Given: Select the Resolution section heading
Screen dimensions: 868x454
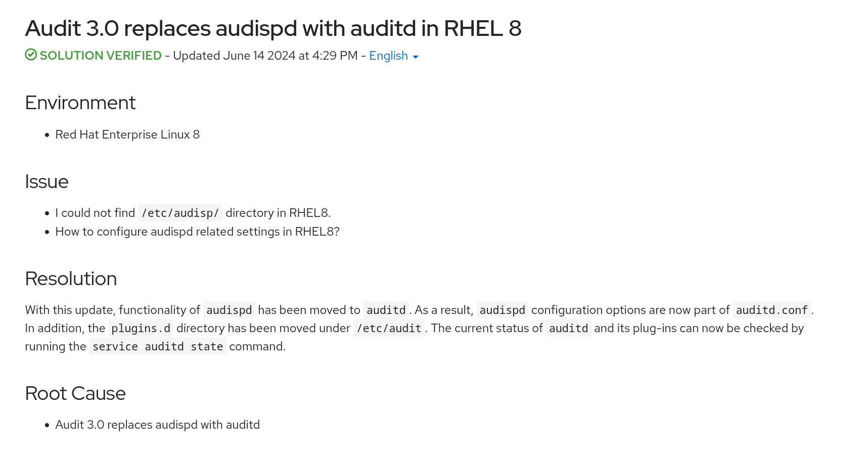Looking at the screenshot, I should [71, 279].
